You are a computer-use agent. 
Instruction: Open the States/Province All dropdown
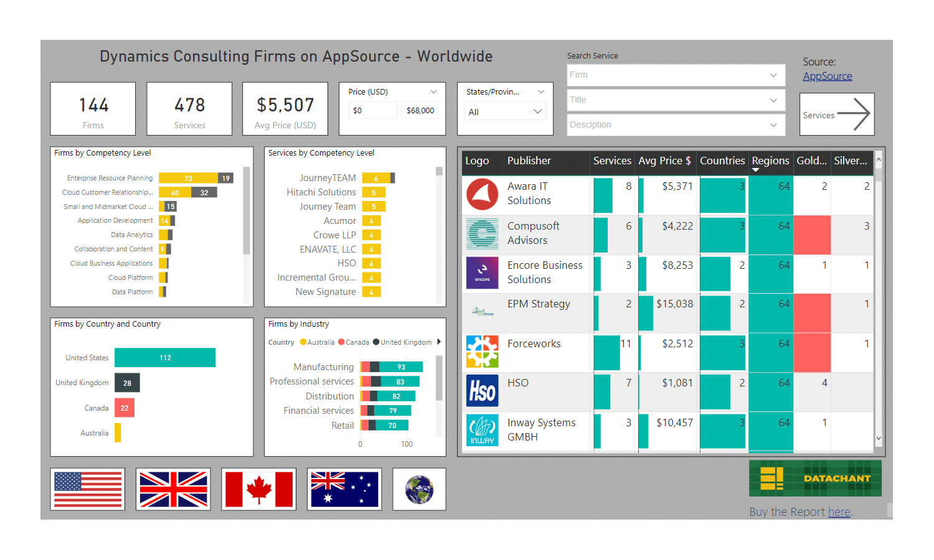pyautogui.click(x=505, y=112)
